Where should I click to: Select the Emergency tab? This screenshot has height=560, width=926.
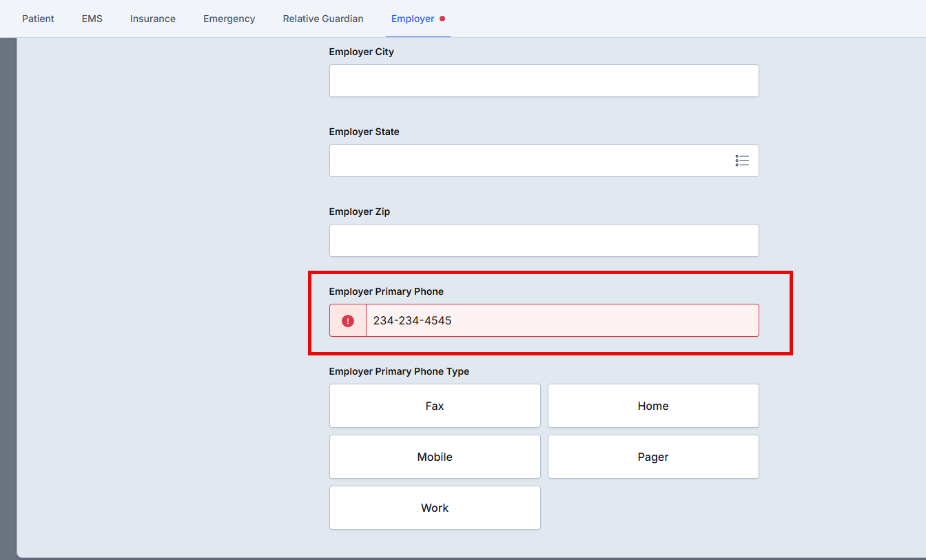pos(229,19)
